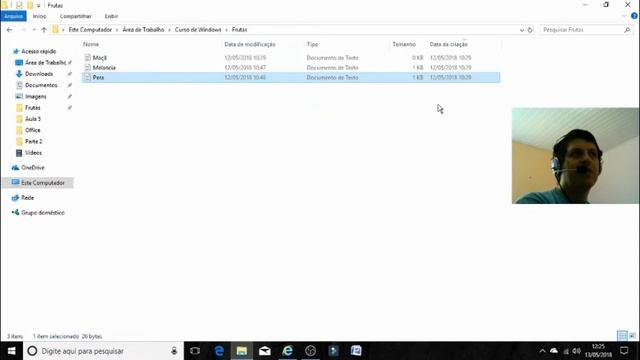Open Mail app from taskbar

coord(265,351)
